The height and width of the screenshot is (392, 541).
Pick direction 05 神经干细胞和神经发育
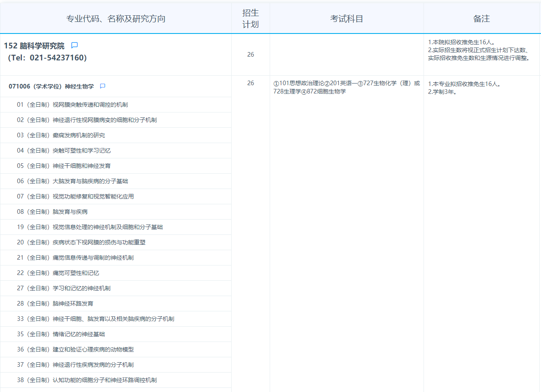click(64, 166)
